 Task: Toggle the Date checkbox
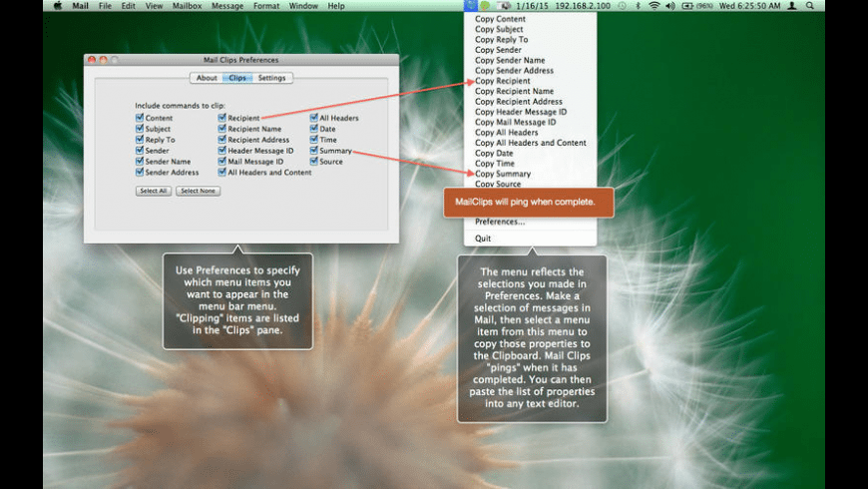coord(314,129)
